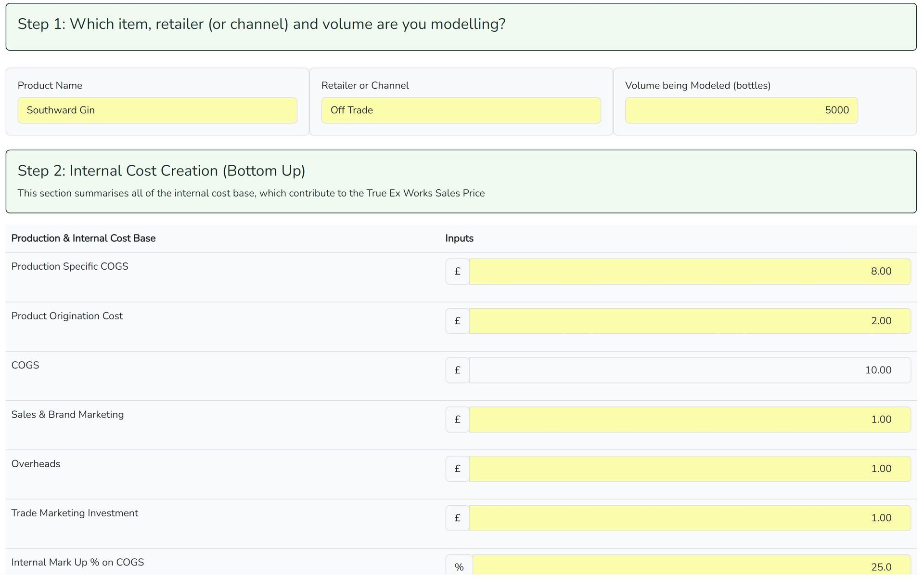Select the 'Volume being Modeled (bottles)' label
Viewport: 924px width, 578px height.
pyautogui.click(x=698, y=86)
